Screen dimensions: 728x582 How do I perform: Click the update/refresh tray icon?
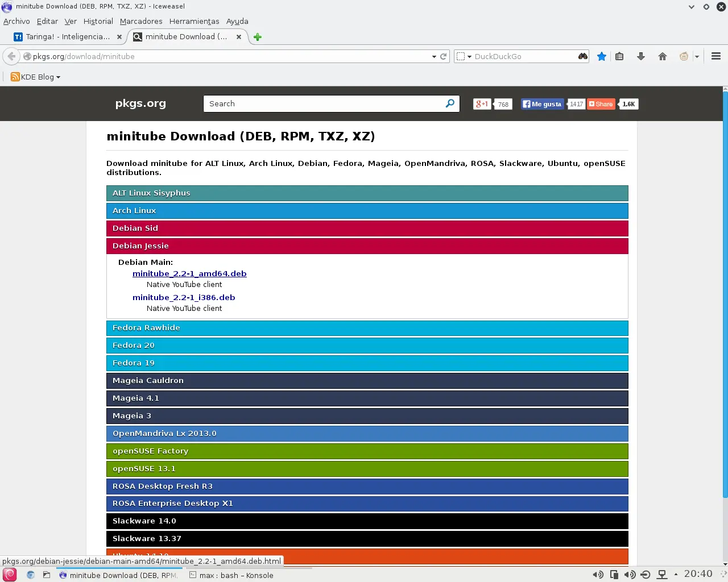coord(646,575)
